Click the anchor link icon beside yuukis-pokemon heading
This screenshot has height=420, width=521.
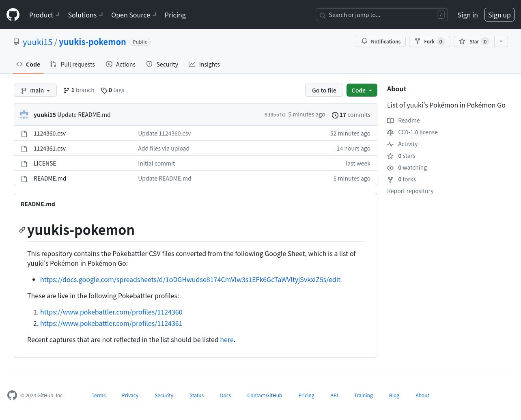pos(22,230)
